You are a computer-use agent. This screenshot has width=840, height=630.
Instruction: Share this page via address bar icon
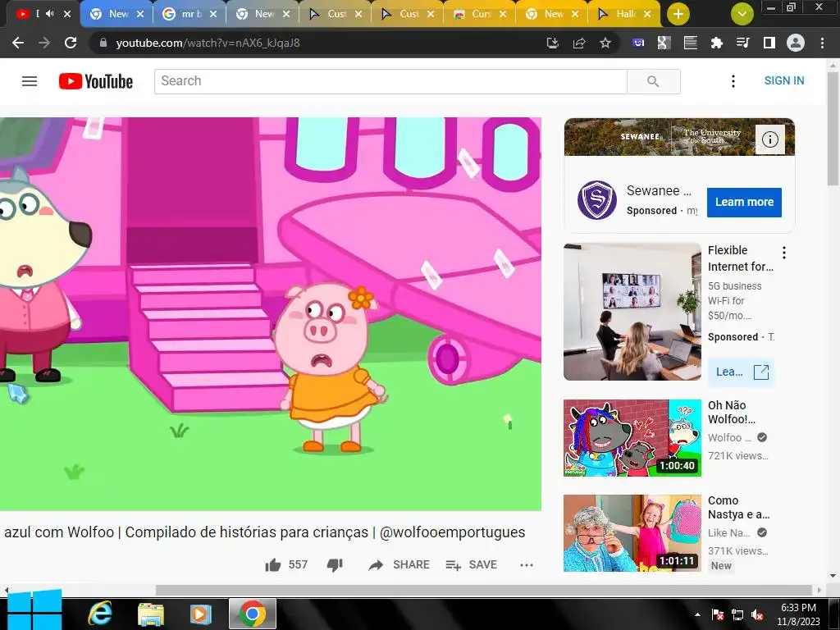point(579,43)
